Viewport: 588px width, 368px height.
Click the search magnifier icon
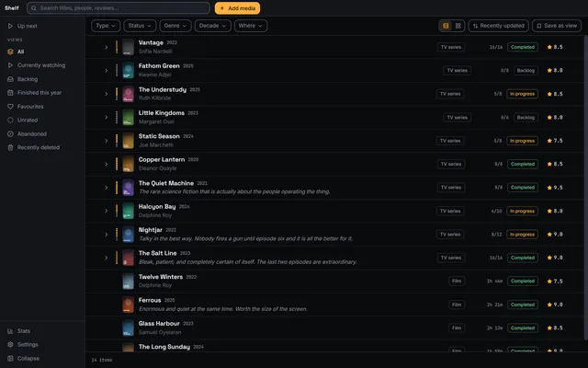click(34, 8)
